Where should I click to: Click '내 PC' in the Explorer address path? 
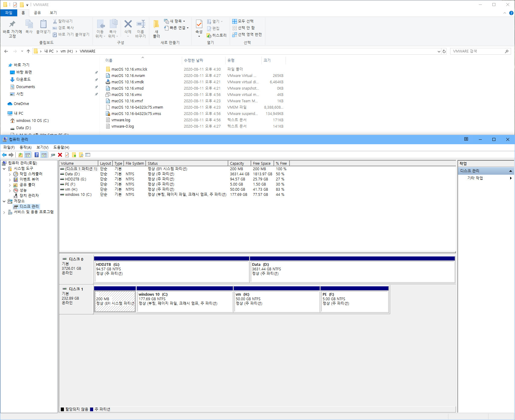click(49, 51)
